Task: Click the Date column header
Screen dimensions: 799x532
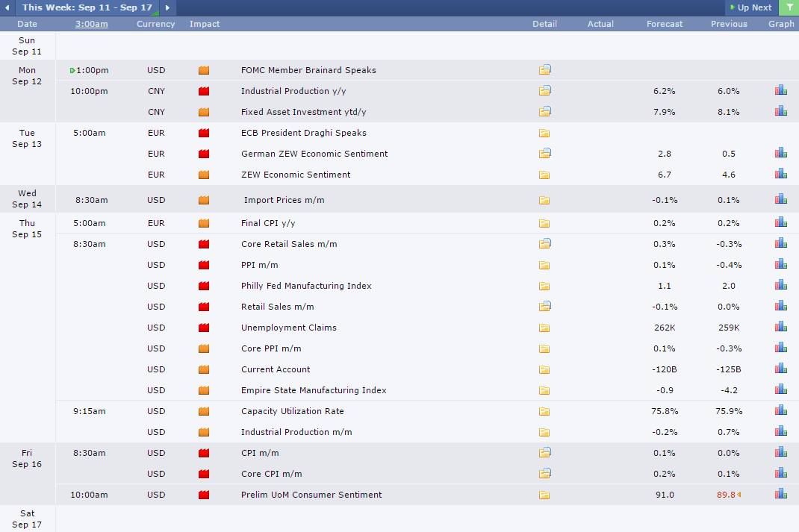Action: click(x=27, y=24)
